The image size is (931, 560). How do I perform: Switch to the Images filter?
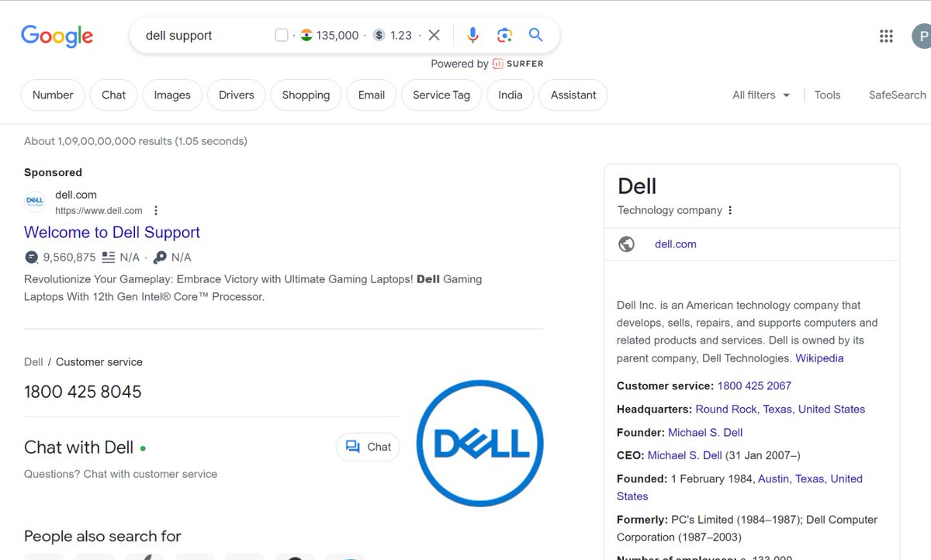pos(172,95)
